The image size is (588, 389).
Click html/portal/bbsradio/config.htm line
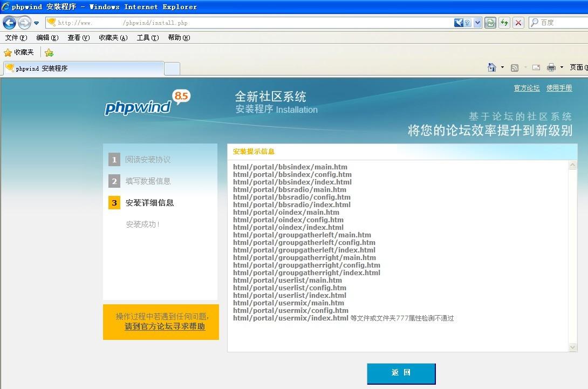292,197
